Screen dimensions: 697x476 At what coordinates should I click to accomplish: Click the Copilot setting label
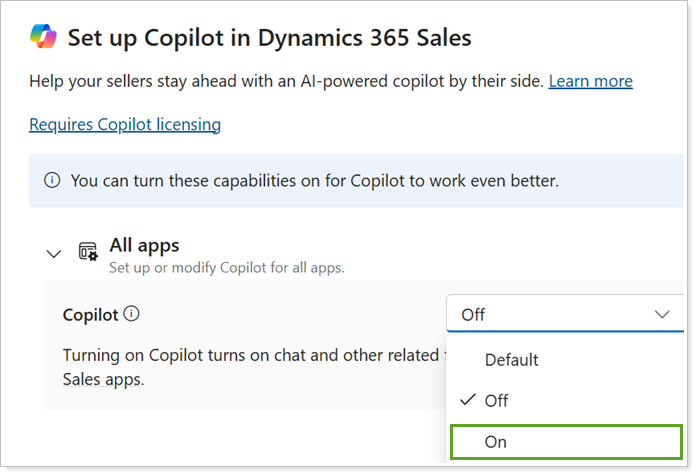point(90,315)
